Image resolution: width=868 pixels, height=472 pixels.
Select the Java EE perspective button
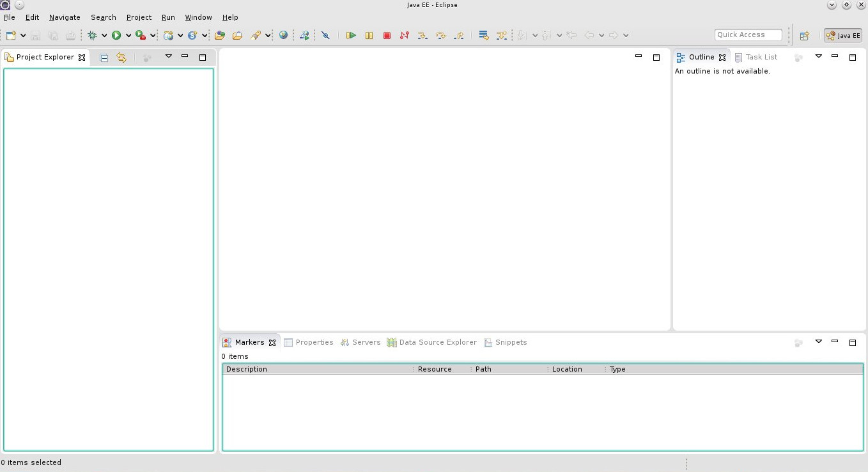tap(843, 36)
